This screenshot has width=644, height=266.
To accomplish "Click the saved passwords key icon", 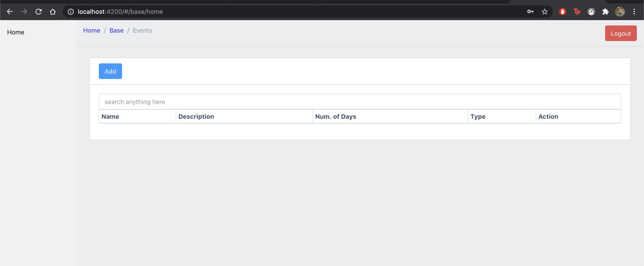I will (530, 12).
